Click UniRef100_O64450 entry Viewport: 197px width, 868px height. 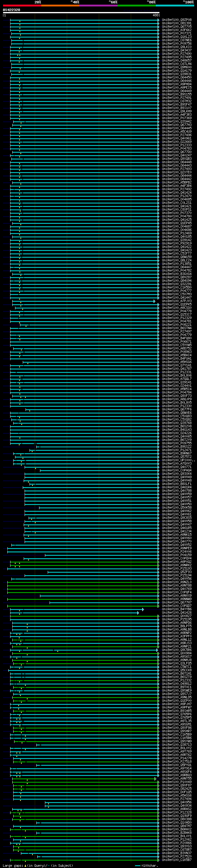click(177, 77)
